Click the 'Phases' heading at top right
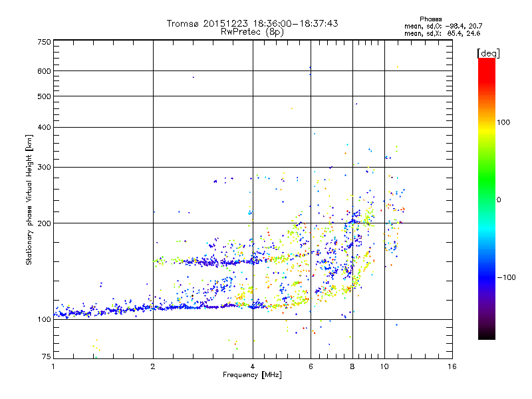The width and height of the screenshot is (532, 399). click(x=430, y=19)
